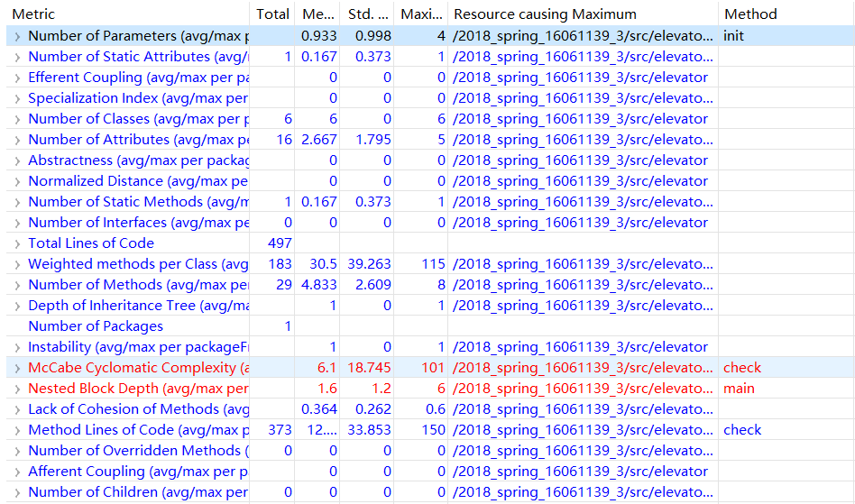
Task: Expand the Total Lines of Code row
Action: (17, 243)
